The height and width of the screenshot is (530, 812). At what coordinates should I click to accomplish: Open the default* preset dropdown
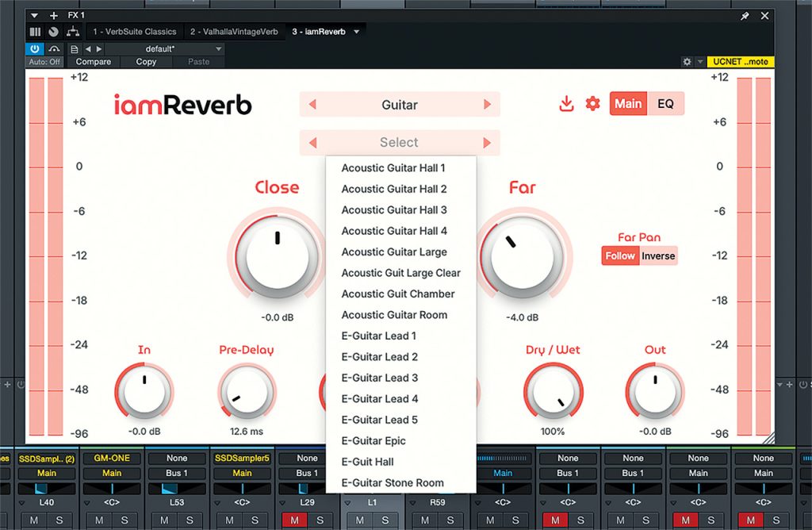[x=166, y=48]
